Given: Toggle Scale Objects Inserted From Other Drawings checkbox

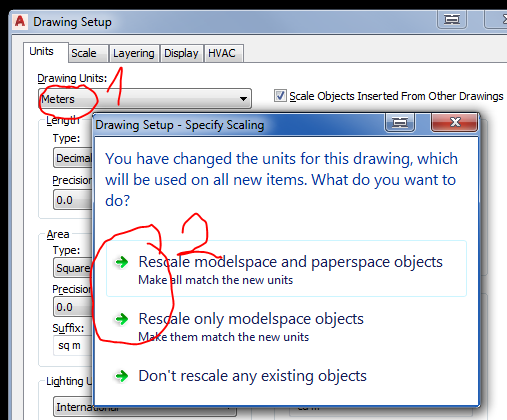Looking at the screenshot, I should point(280,96).
